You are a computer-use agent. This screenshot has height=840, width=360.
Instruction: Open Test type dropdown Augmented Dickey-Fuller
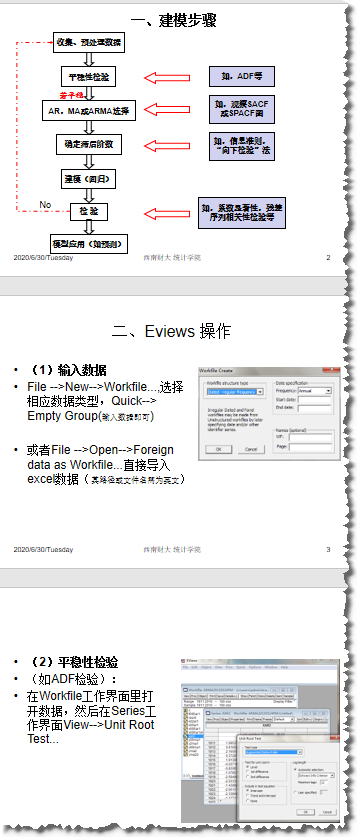(x=273, y=752)
